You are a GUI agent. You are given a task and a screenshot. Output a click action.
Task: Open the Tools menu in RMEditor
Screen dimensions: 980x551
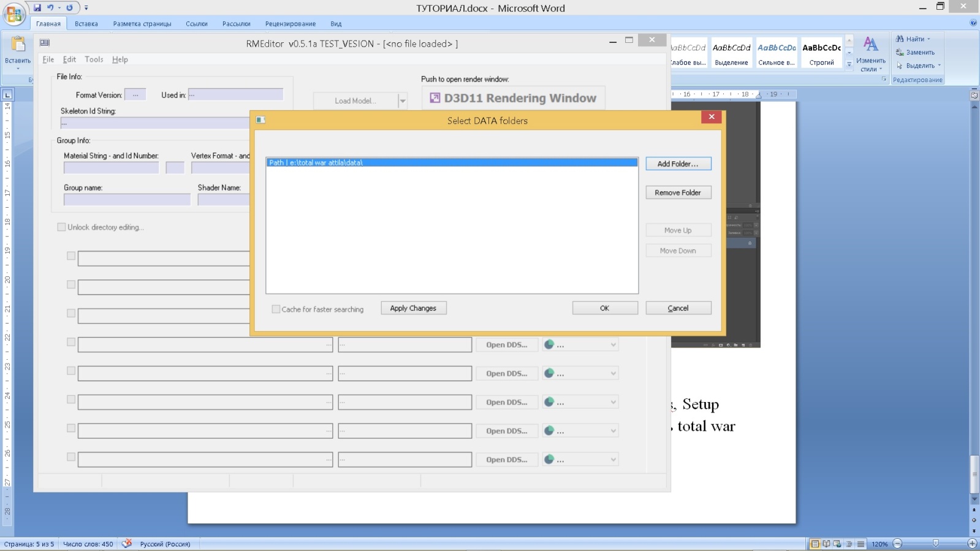pyautogui.click(x=94, y=59)
